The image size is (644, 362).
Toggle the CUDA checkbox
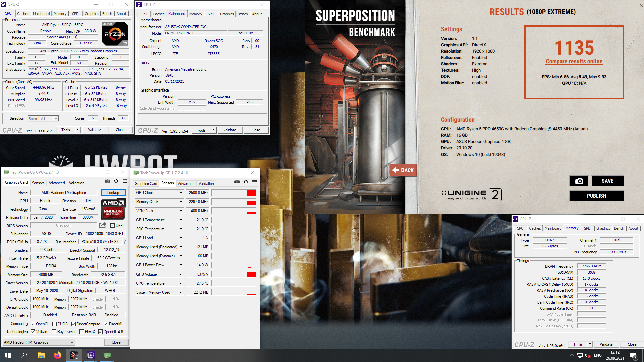54,324
